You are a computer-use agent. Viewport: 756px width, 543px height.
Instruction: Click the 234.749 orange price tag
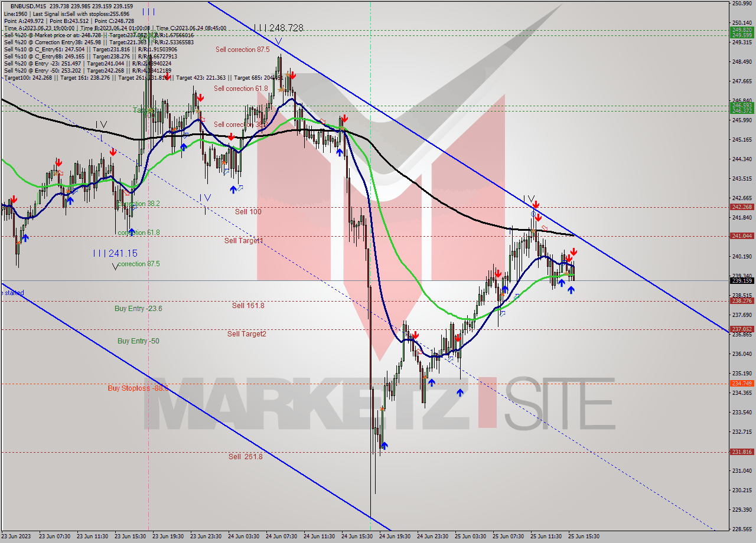(x=742, y=383)
